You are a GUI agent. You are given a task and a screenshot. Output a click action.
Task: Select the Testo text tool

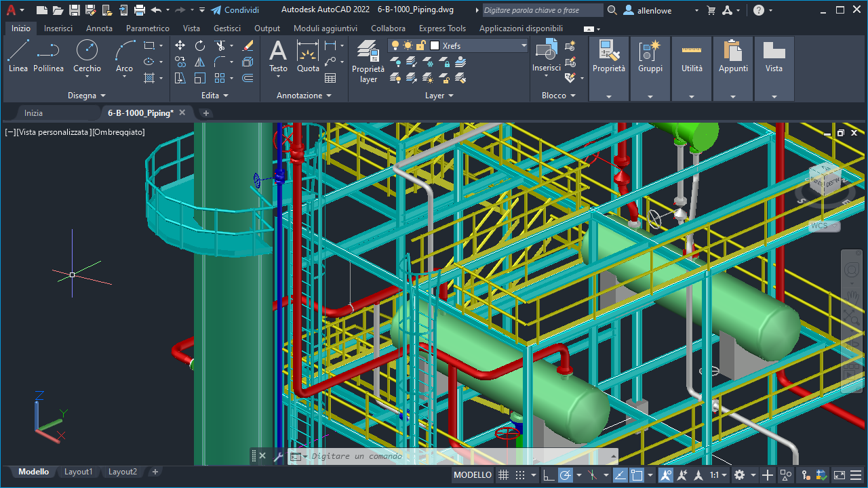pos(278,56)
